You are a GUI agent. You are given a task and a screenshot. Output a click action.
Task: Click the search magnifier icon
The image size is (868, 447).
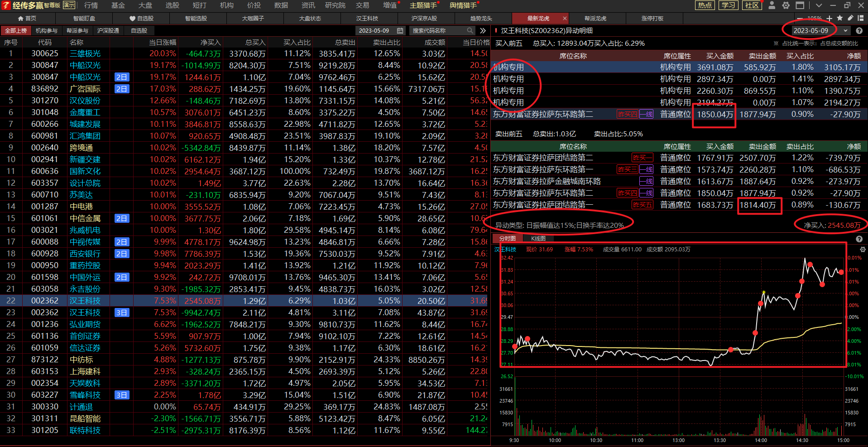coord(470,30)
